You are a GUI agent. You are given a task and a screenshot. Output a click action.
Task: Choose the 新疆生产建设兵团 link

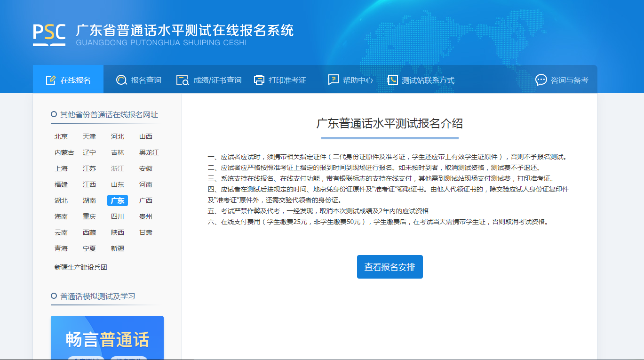pos(81,267)
